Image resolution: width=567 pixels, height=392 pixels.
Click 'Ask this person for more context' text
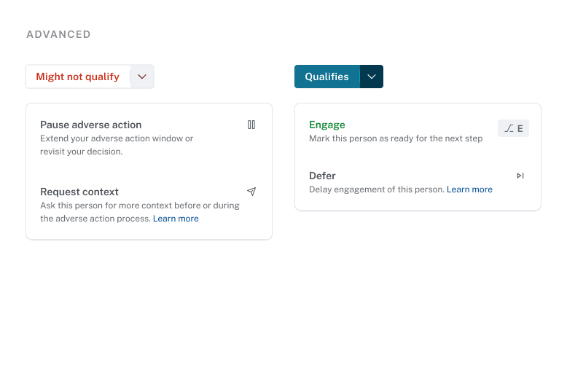tap(140, 205)
